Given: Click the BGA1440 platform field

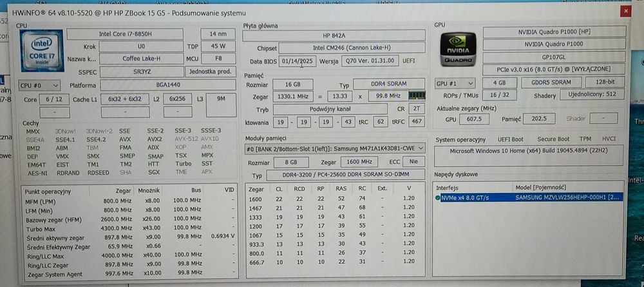Looking at the screenshot, I should (168, 86).
